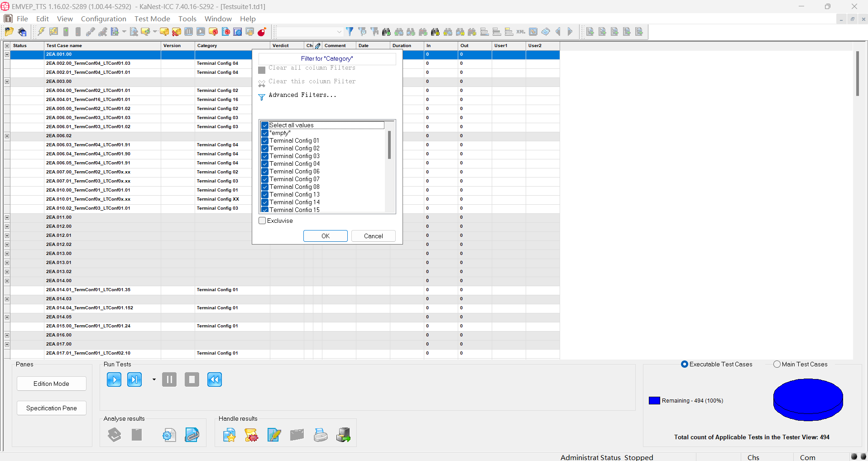Click the blue funnel filter toolbar icon

coord(350,32)
